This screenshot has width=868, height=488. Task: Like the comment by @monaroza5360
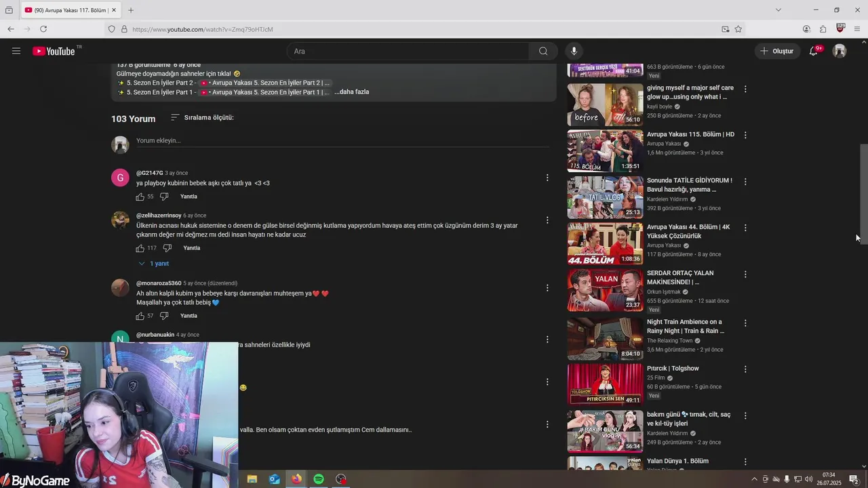140,316
